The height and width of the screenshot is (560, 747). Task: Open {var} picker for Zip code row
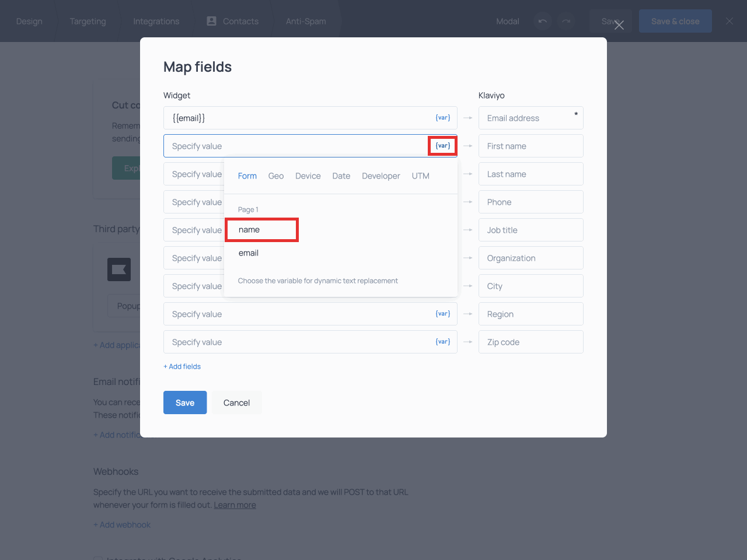coord(442,342)
